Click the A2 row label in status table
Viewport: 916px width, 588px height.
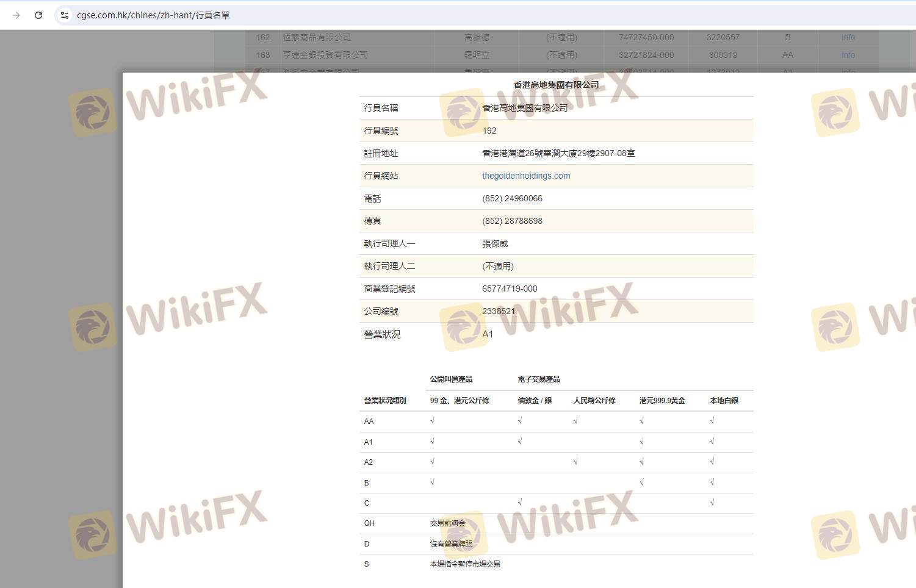pyautogui.click(x=368, y=462)
